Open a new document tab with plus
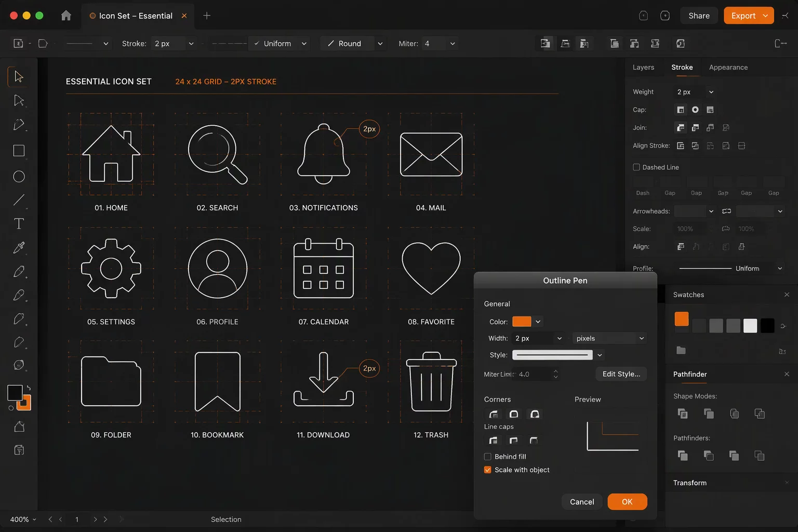798x532 pixels. click(207, 16)
